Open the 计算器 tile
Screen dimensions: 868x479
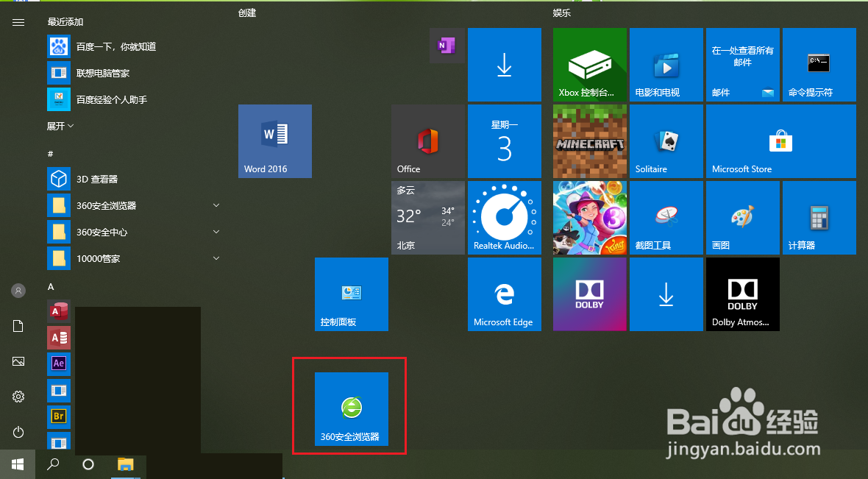(x=819, y=218)
